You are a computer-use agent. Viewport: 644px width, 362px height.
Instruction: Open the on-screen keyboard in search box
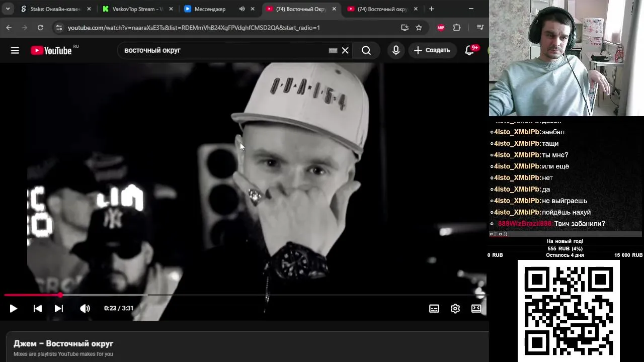333,50
